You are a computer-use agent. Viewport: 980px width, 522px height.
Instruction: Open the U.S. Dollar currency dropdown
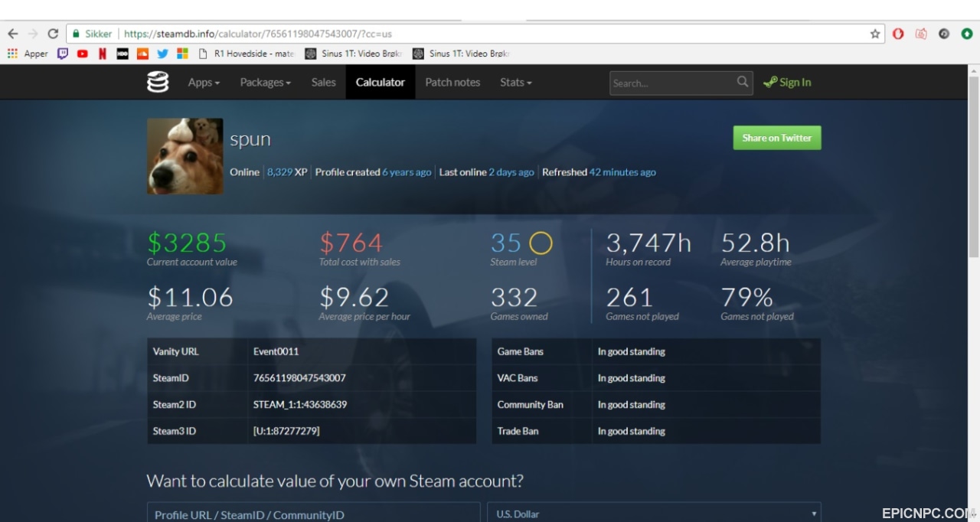[x=654, y=513]
